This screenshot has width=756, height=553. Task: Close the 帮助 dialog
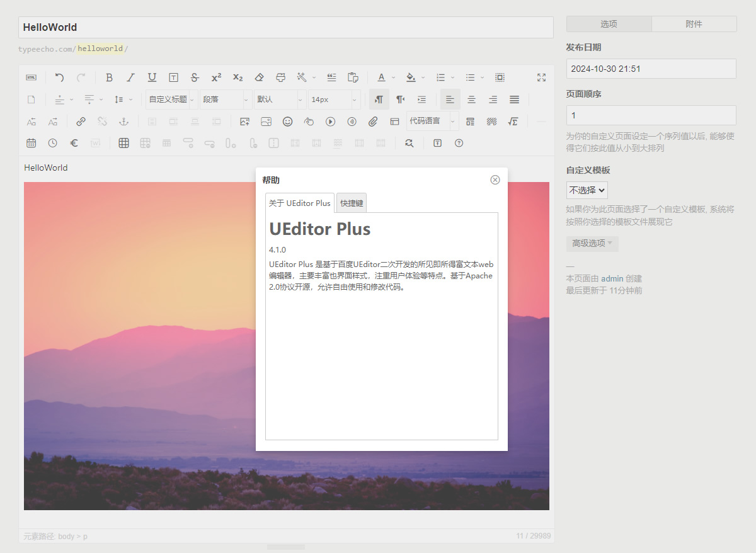click(495, 180)
